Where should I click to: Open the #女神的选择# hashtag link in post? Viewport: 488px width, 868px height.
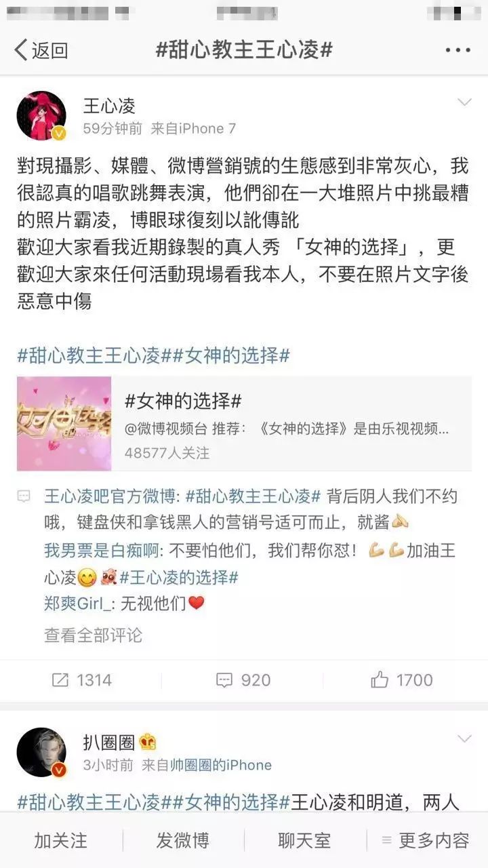[x=231, y=355]
